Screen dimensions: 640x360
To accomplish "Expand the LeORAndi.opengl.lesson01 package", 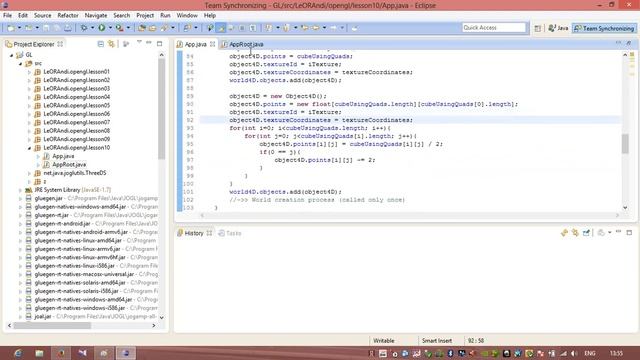I will pos(29,72).
